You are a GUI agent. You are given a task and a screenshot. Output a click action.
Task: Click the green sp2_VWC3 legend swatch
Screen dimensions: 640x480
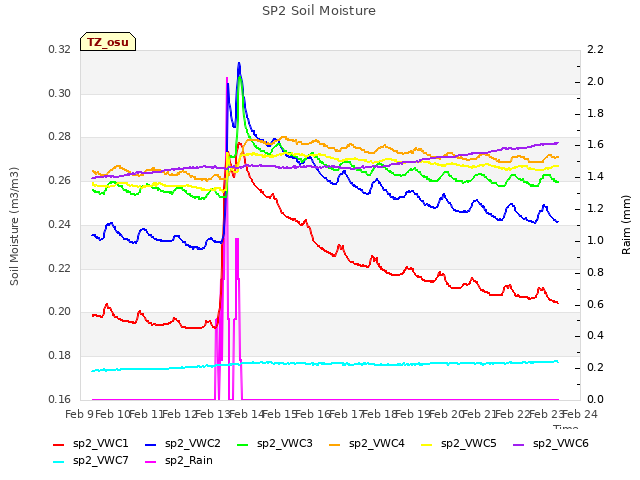[243, 445]
